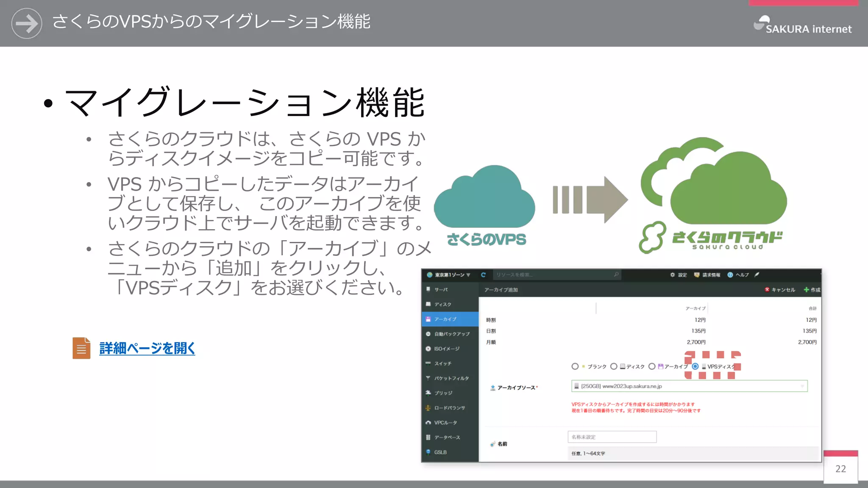The image size is (868, 488).
Task: Click 135円 in the アーカイブ column
Action: click(698, 331)
